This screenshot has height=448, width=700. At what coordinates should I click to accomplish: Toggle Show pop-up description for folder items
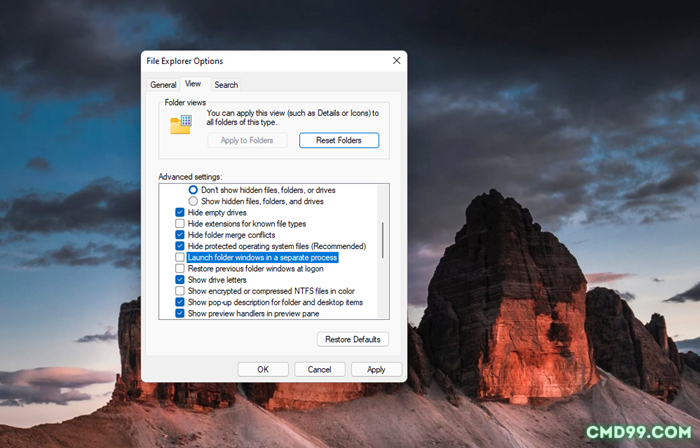point(179,302)
